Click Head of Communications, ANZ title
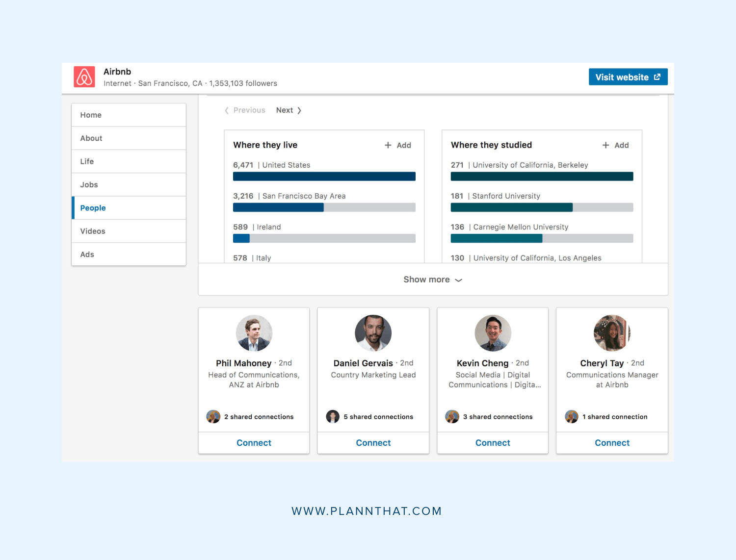Screen dimensions: 736x560 [254, 380]
